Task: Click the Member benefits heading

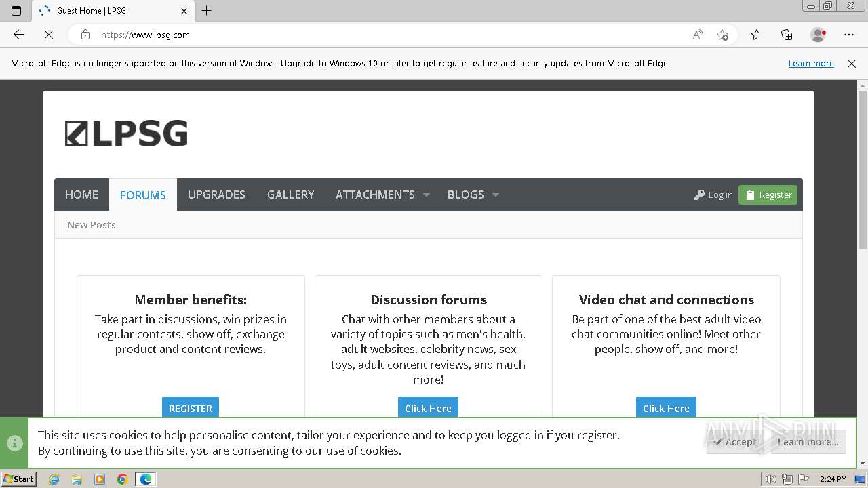Action: (x=191, y=300)
